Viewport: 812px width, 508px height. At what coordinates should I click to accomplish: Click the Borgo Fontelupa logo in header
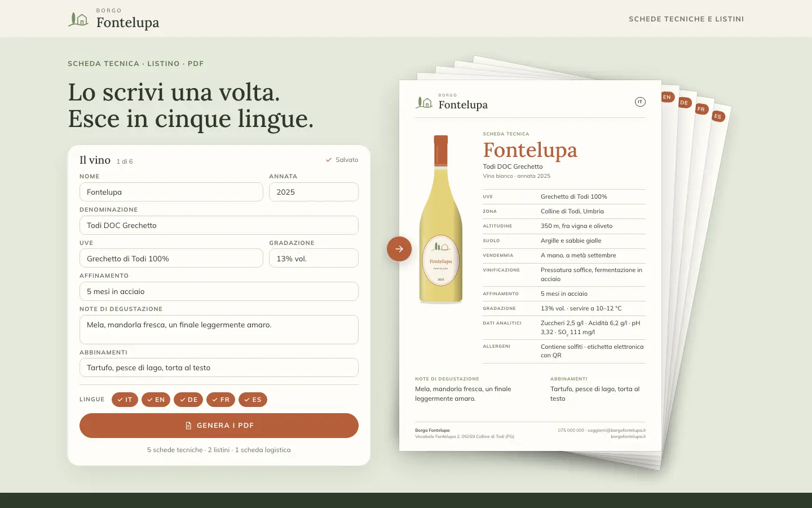113,19
